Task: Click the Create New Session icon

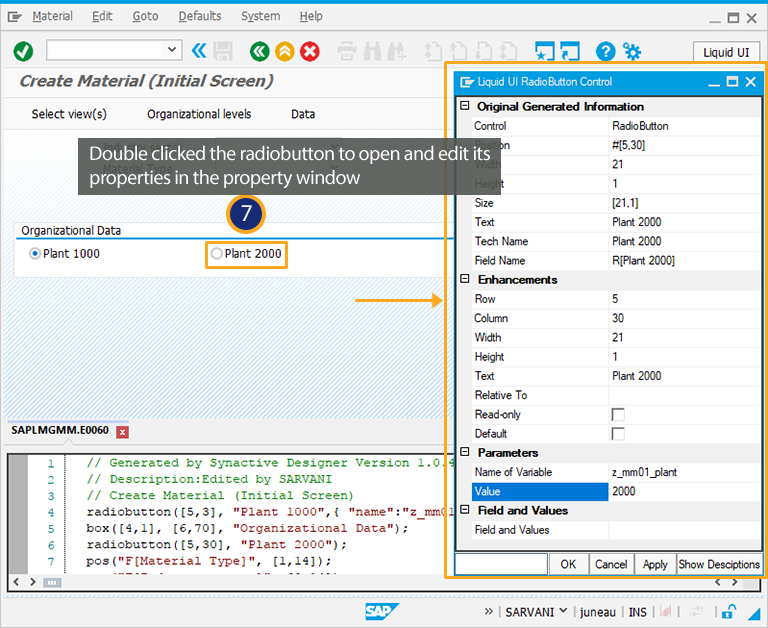Action: tap(545, 51)
